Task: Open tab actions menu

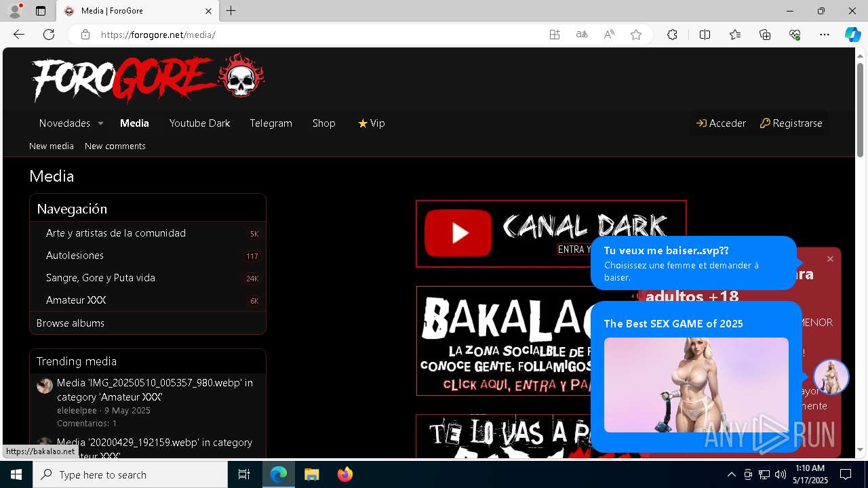Action: [41, 11]
